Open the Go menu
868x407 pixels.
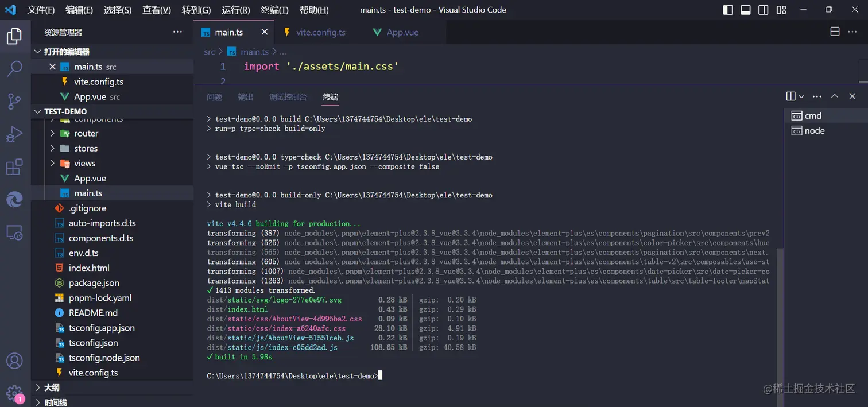tap(196, 10)
